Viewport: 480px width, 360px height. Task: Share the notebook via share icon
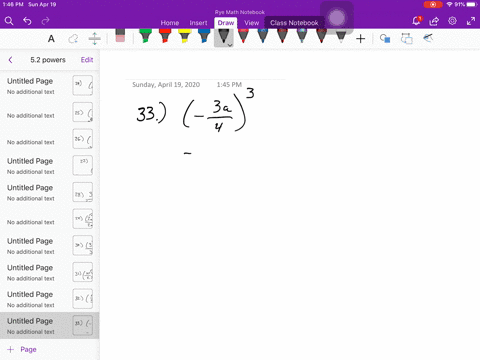tap(434, 21)
